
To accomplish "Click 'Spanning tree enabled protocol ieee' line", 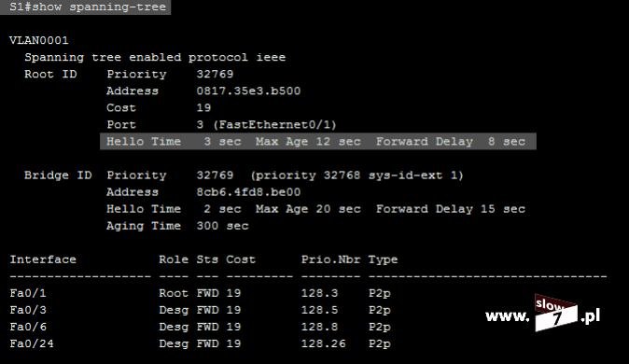I will [155, 57].
